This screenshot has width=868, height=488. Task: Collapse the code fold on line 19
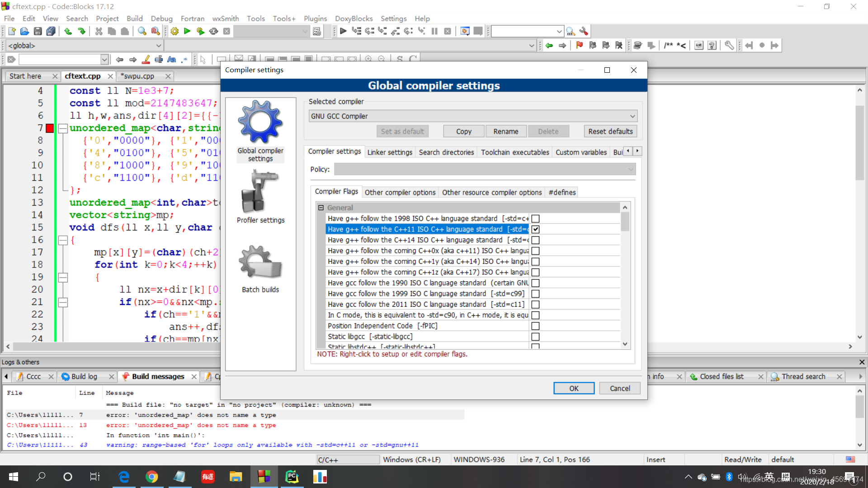coord(63,277)
